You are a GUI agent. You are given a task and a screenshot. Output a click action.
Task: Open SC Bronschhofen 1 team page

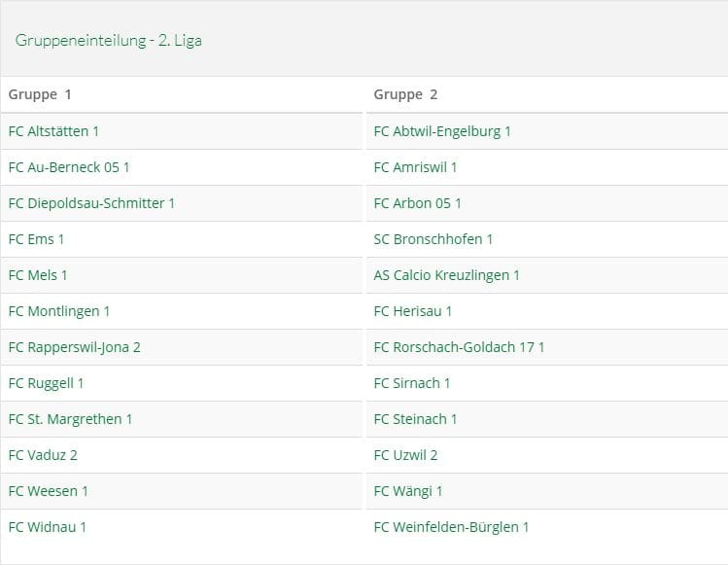pyautogui.click(x=433, y=239)
